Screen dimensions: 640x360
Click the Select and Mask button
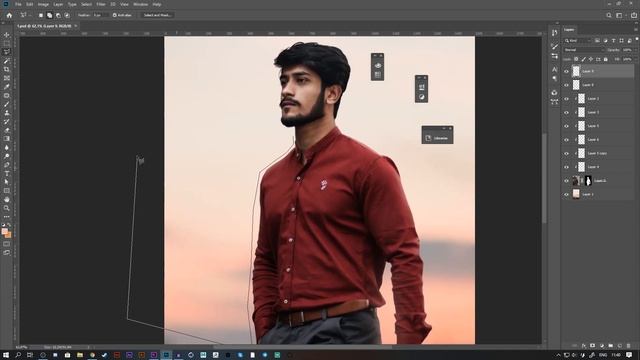(157, 15)
